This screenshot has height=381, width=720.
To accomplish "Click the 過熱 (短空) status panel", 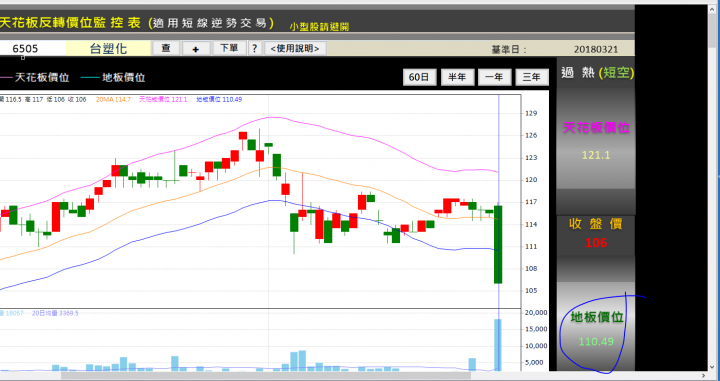I will [x=597, y=73].
